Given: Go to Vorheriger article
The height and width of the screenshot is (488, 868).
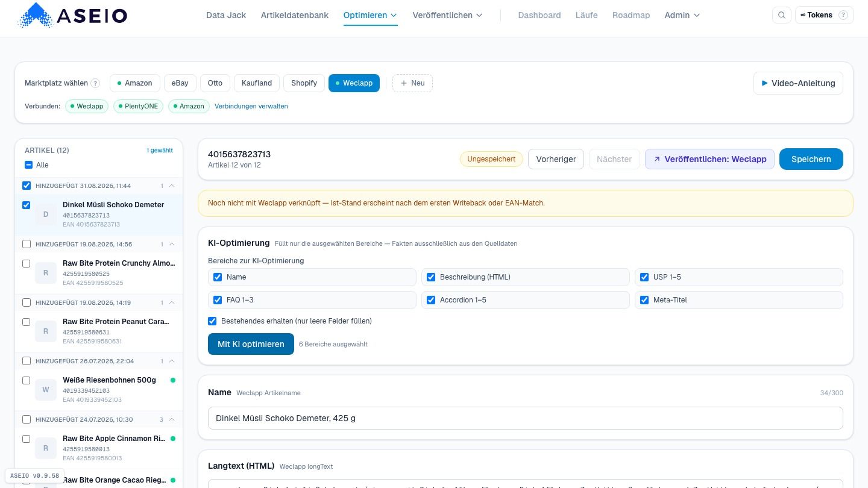Looking at the screenshot, I should click(556, 159).
